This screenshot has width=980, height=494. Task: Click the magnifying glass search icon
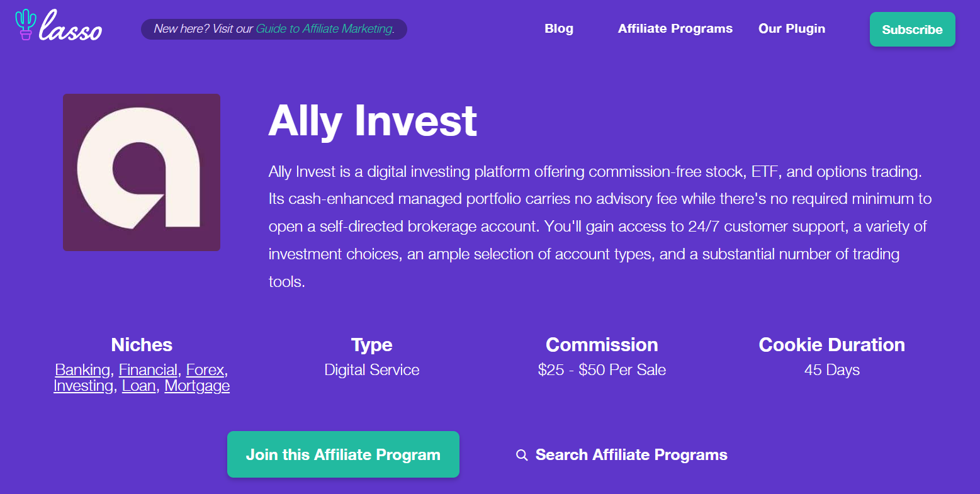(x=522, y=455)
